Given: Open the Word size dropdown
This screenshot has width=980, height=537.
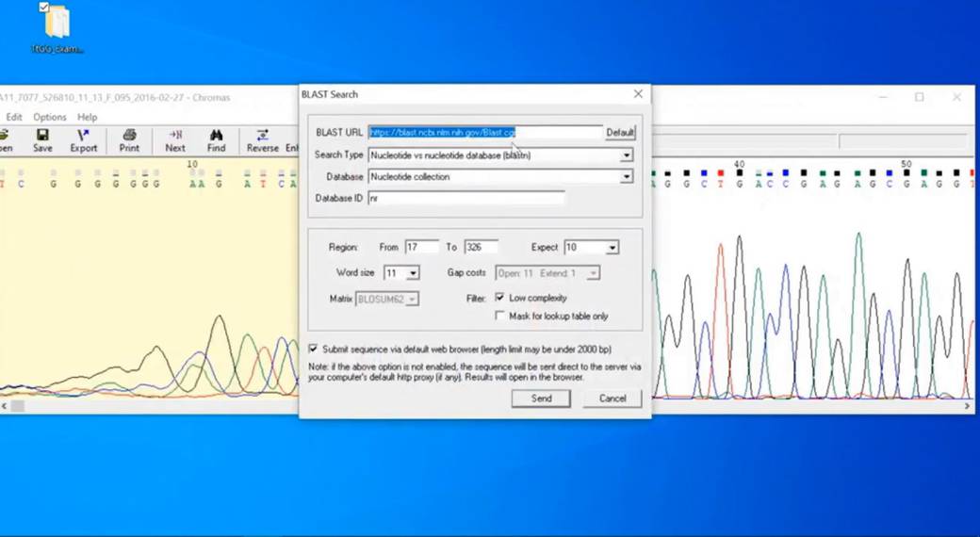Looking at the screenshot, I should click(x=414, y=273).
